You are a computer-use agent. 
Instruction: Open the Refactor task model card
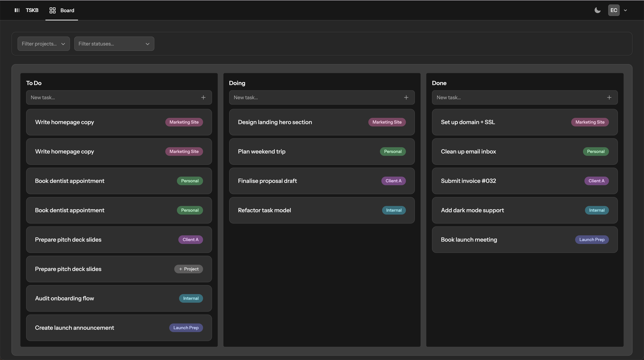click(322, 210)
